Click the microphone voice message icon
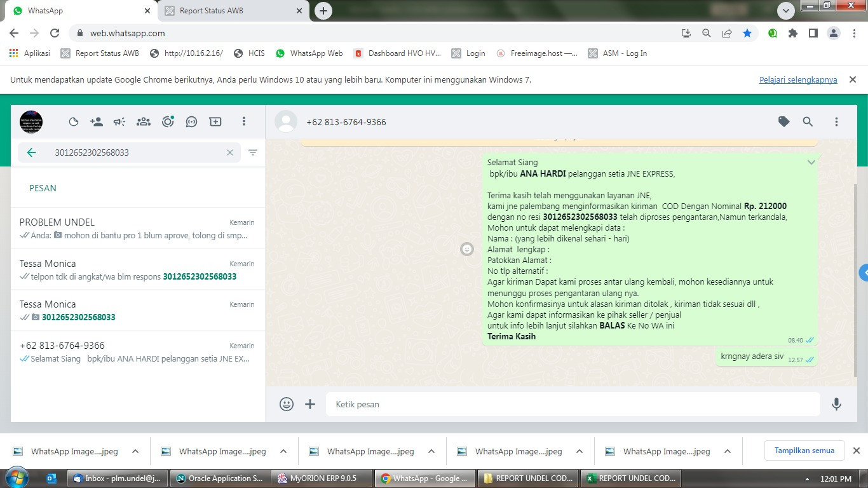 pos(836,404)
